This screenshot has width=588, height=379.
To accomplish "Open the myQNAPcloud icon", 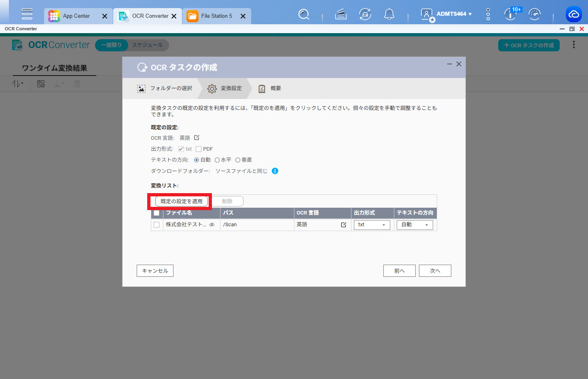I will pos(573,15).
